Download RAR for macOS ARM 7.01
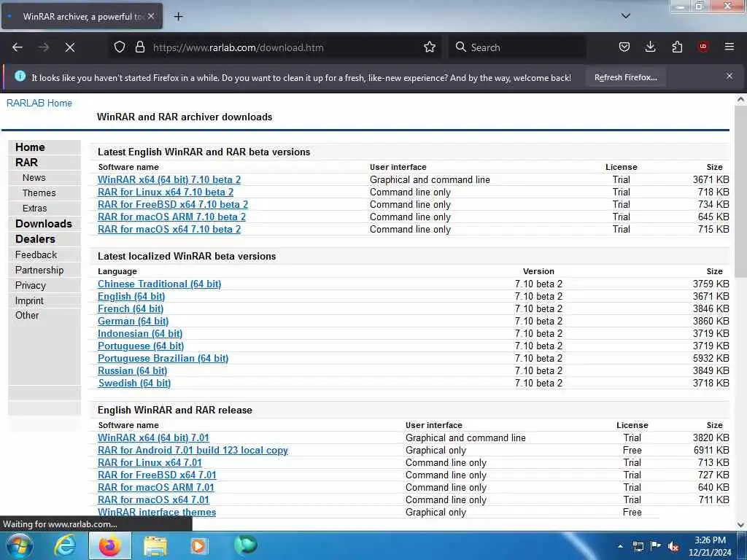The image size is (747, 560). (156, 487)
